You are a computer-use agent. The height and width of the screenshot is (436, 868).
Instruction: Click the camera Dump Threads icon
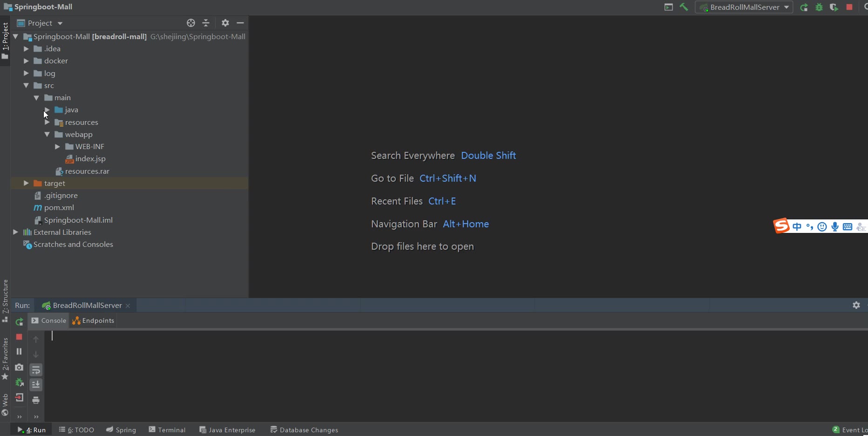tap(19, 367)
